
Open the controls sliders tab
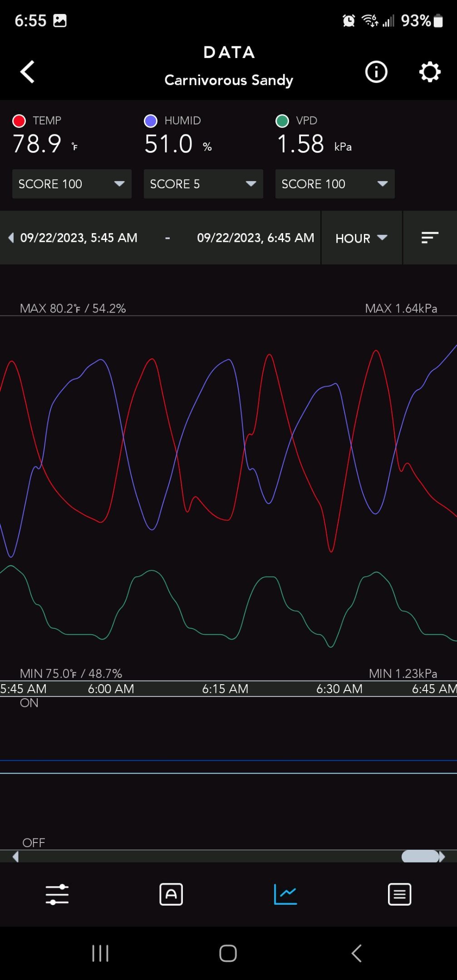pyautogui.click(x=57, y=895)
